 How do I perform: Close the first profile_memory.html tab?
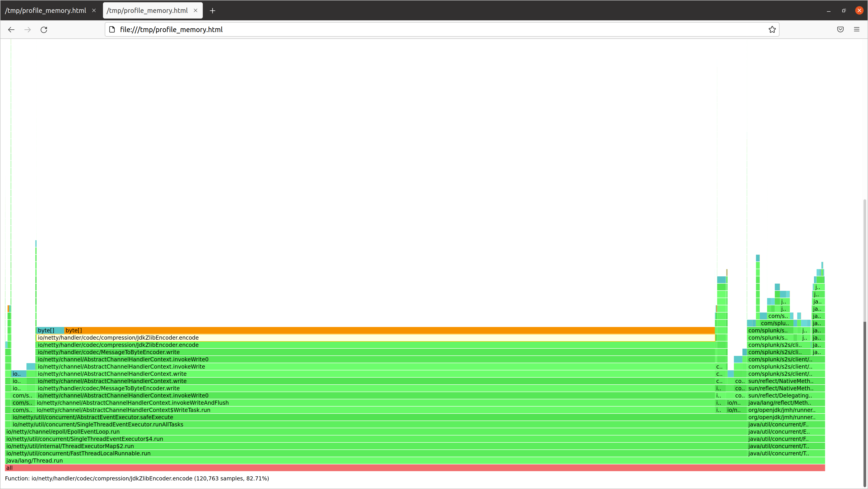coord(94,10)
